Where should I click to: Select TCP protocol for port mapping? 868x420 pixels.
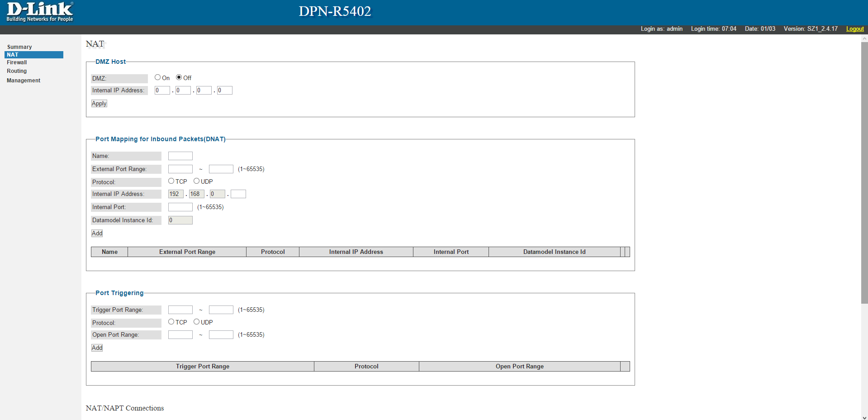tap(171, 181)
